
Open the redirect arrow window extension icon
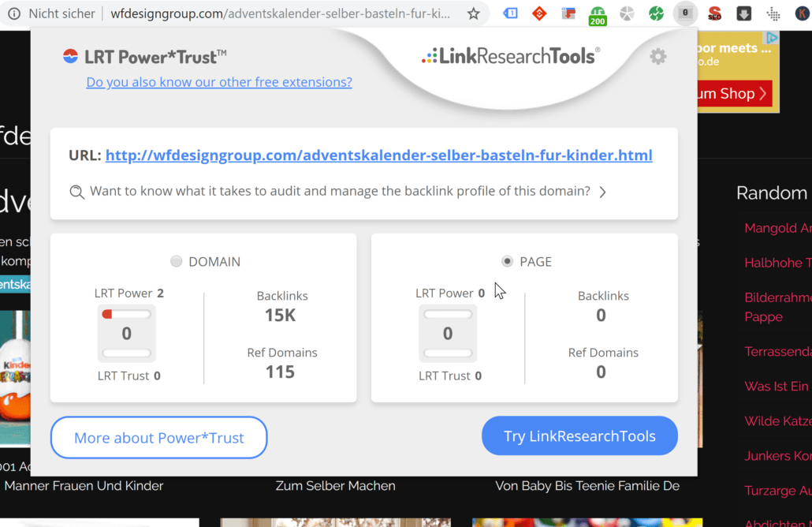point(568,13)
